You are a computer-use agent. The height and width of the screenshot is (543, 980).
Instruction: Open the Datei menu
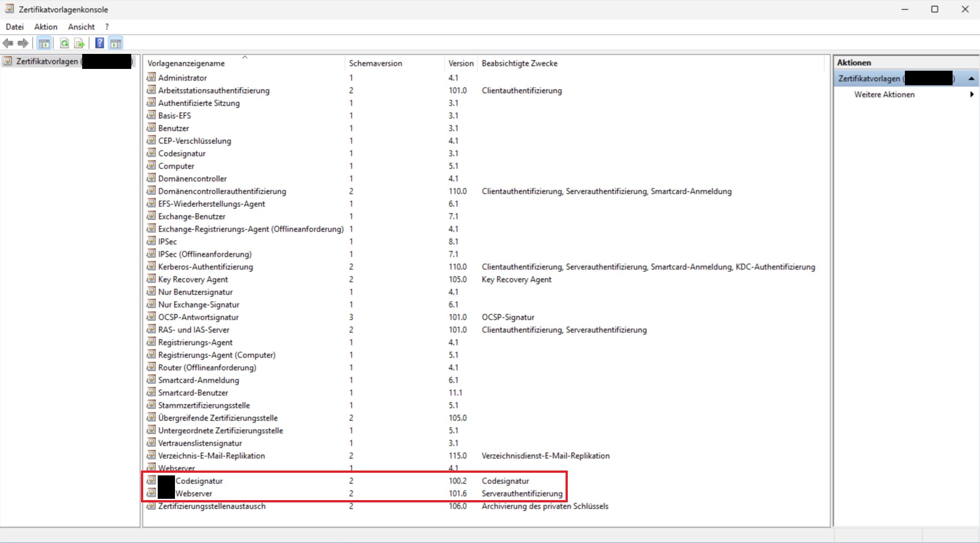tap(15, 27)
